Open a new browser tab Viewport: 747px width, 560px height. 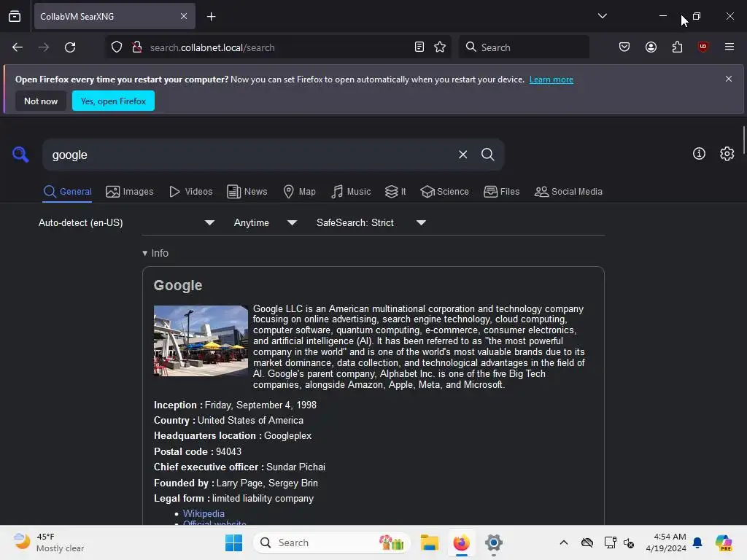[x=211, y=17]
